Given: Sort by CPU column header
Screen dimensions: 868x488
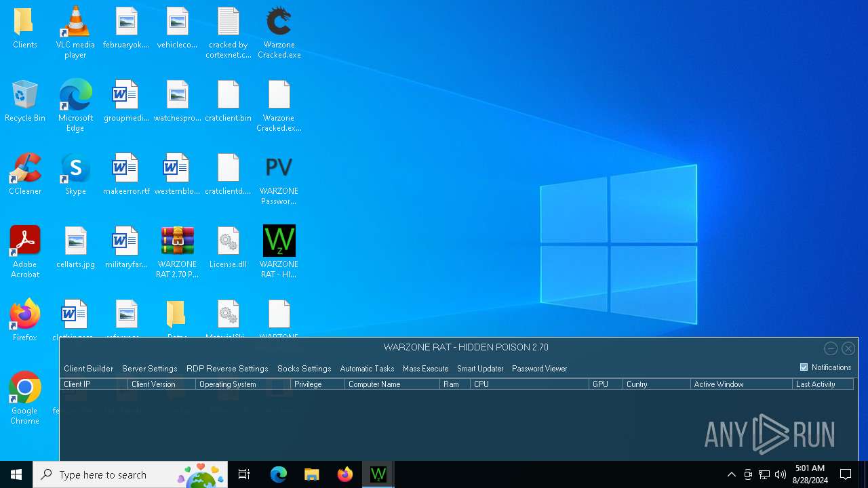Looking at the screenshot, I should pyautogui.click(x=530, y=384).
